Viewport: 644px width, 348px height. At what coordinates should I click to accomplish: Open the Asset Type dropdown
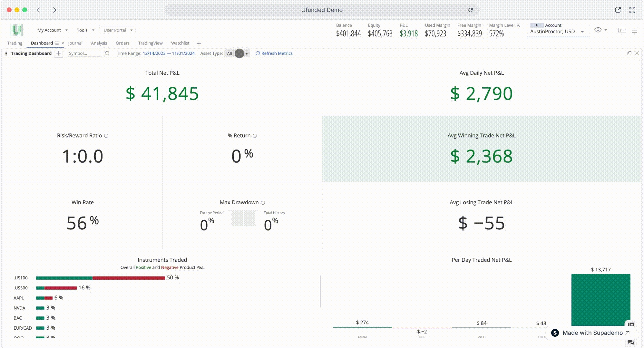[x=237, y=53]
